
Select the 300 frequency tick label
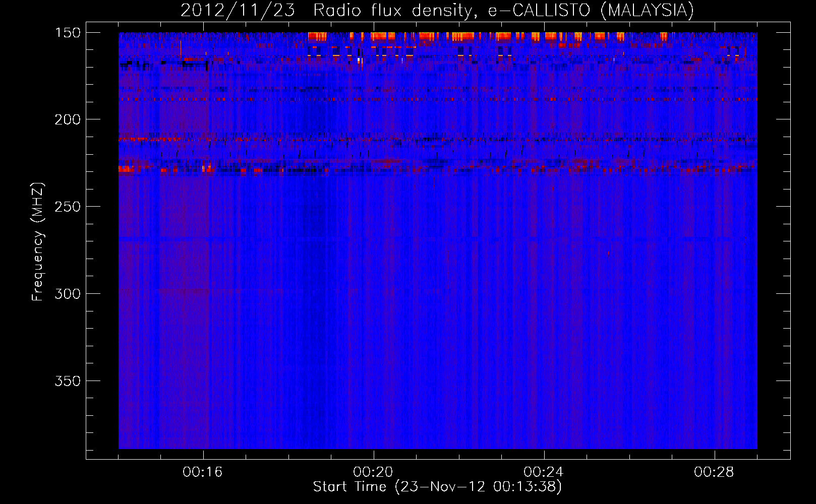(x=68, y=294)
